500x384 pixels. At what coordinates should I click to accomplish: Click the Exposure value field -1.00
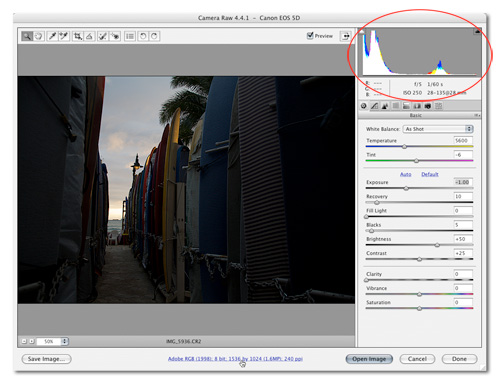tap(463, 182)
